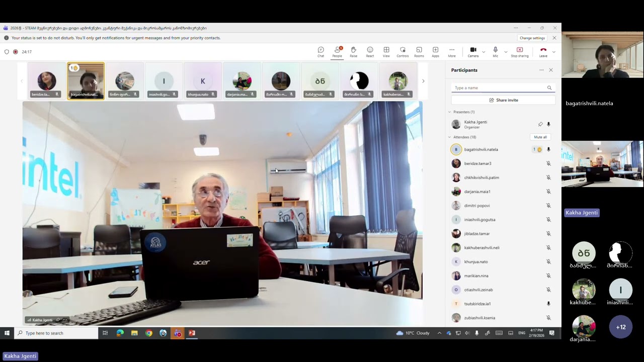Click the pin icon beside Kakha Jgenti

[x=540, y=124]
